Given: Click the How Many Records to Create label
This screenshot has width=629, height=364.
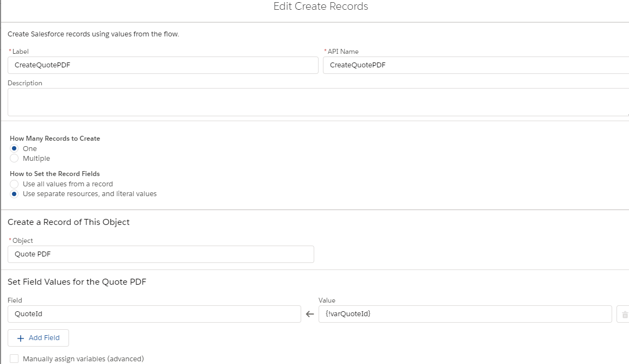Looking at the screenshot, I should click(x=55, y=139).
